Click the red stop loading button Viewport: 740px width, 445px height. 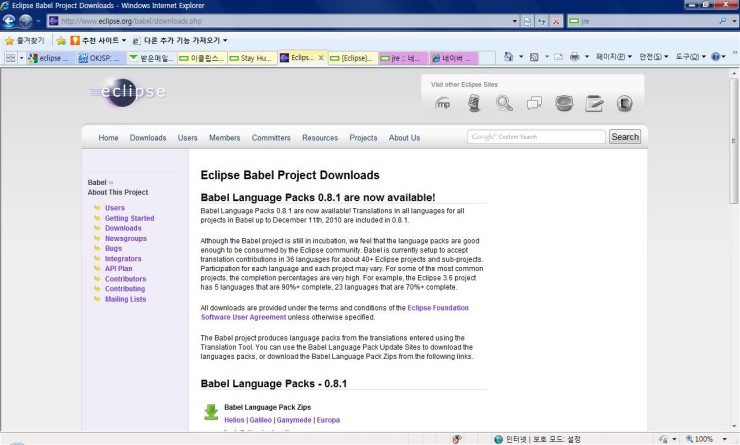click(x=556, y=20)
